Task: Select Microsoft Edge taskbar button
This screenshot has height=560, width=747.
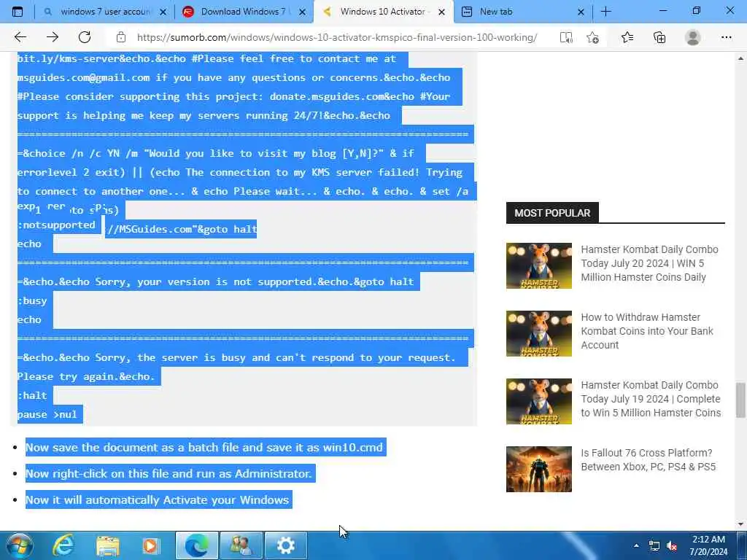Action: (197, 545)
